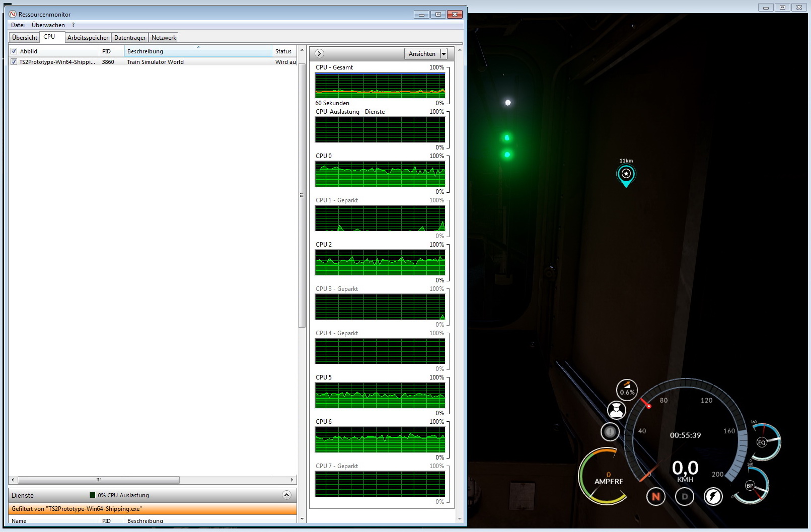Click the Dienste section header bar
This screenshot has width=811, height=532.
pyautogui.click(x=153, y=495)
